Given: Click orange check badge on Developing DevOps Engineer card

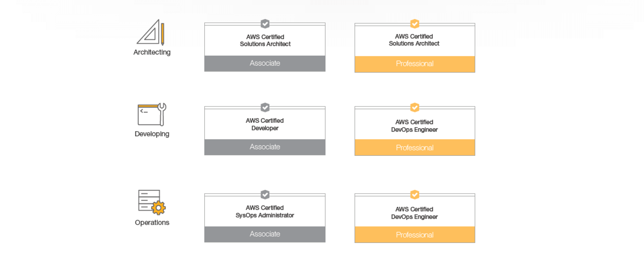Looking at the screenshot, I should [x=415, y=107].
